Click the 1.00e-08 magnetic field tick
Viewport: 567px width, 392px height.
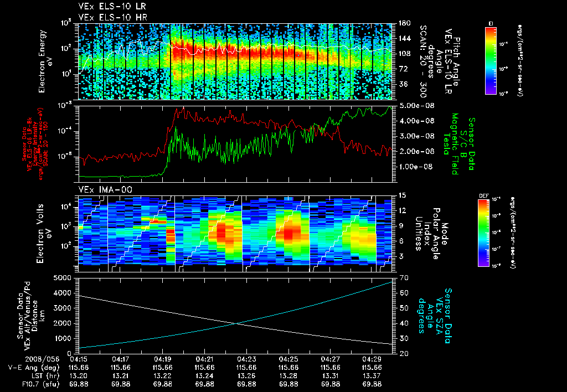point(416,166)
